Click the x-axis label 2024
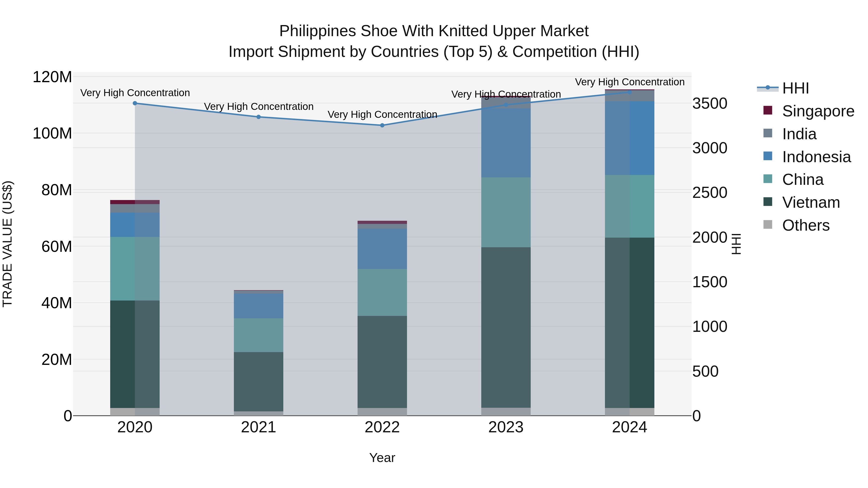 coord(630,427)
